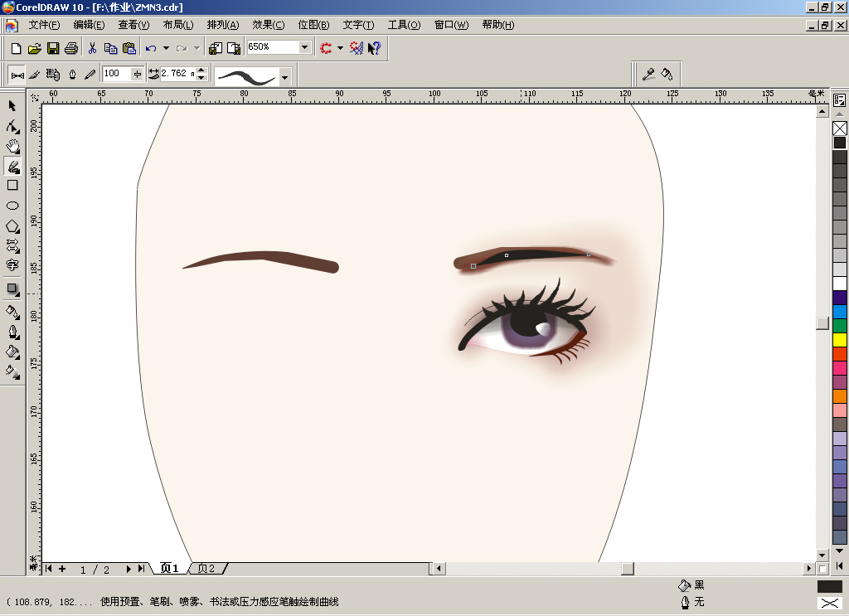The image size is (849, 616).
Task: Choose the Rectangle tool
Action: tap(12, 185)
